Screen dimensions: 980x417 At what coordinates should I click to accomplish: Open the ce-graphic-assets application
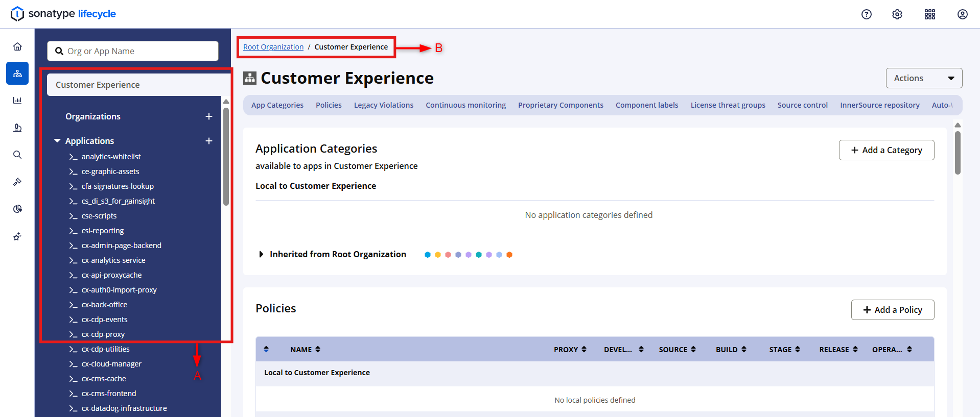[110, 171]
